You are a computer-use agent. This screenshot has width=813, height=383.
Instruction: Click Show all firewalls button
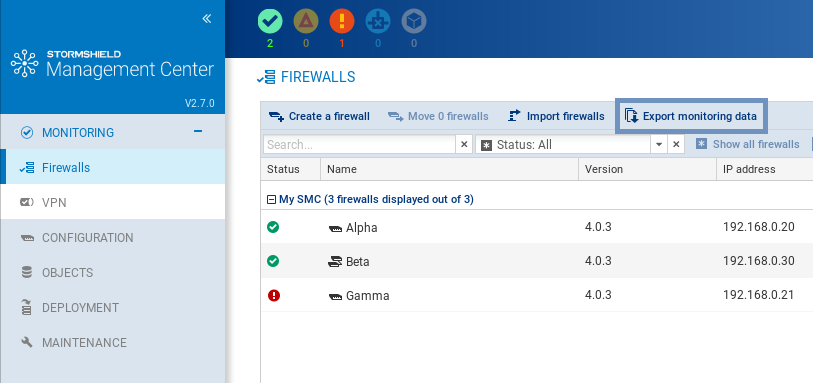coord(747,144)
